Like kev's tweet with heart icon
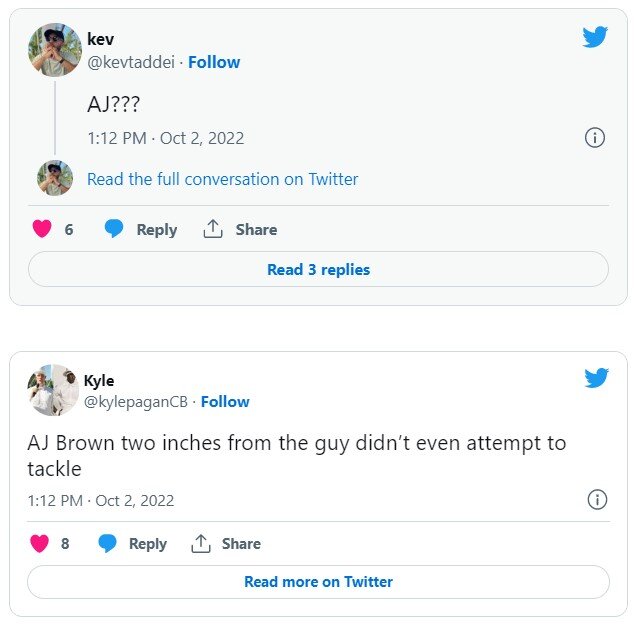635x628 pixels. point(42,229)
